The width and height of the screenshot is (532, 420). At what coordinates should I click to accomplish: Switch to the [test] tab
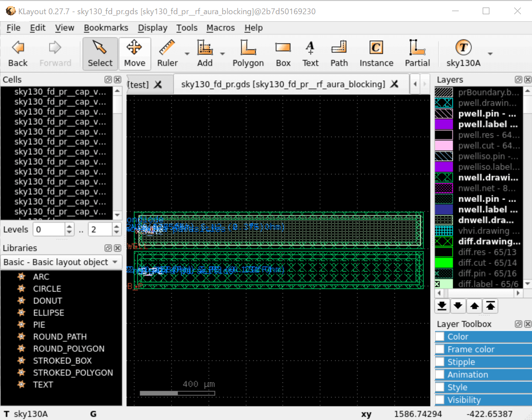[138, 84]
